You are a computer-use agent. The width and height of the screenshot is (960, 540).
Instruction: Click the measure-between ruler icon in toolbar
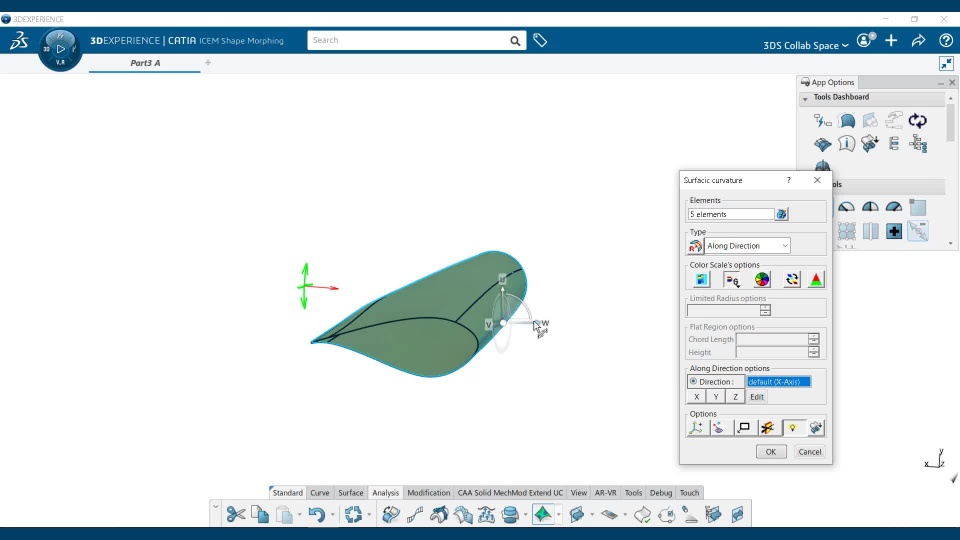(414, 514)
